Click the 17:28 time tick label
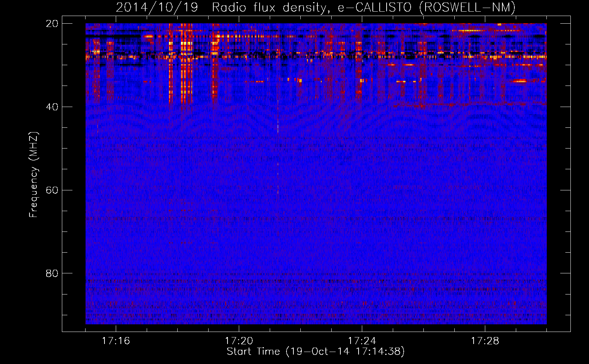 pos(485,341)
